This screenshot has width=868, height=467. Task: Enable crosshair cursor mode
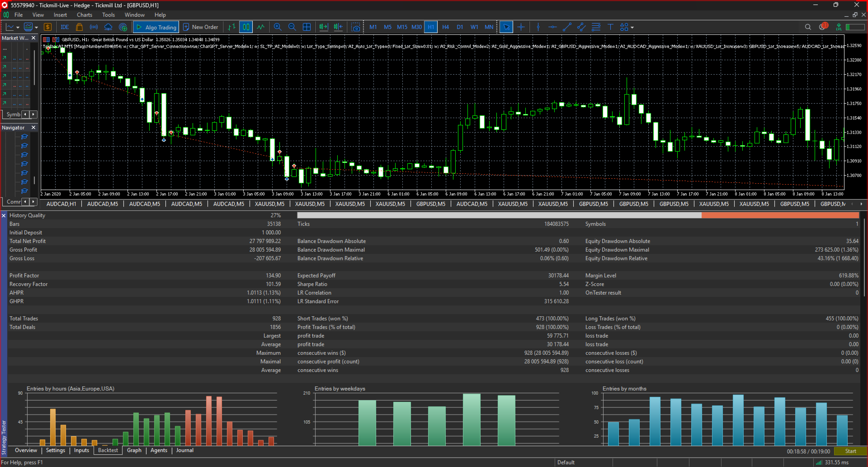(521, 27)
